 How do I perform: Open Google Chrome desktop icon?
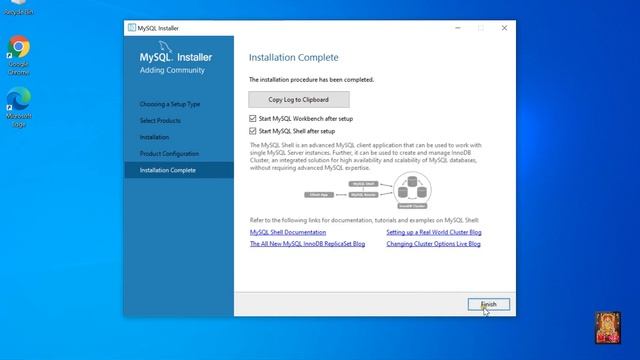(x=18, y=56)
